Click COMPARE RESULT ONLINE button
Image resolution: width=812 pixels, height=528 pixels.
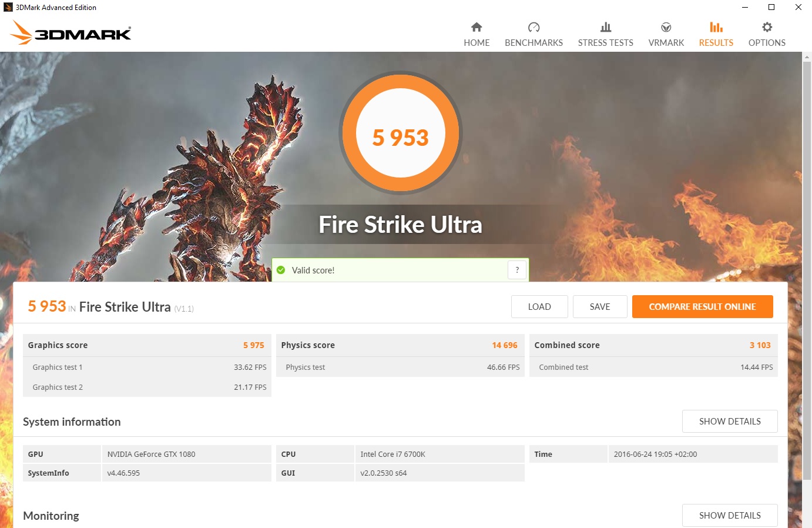[x=703, y=306]
